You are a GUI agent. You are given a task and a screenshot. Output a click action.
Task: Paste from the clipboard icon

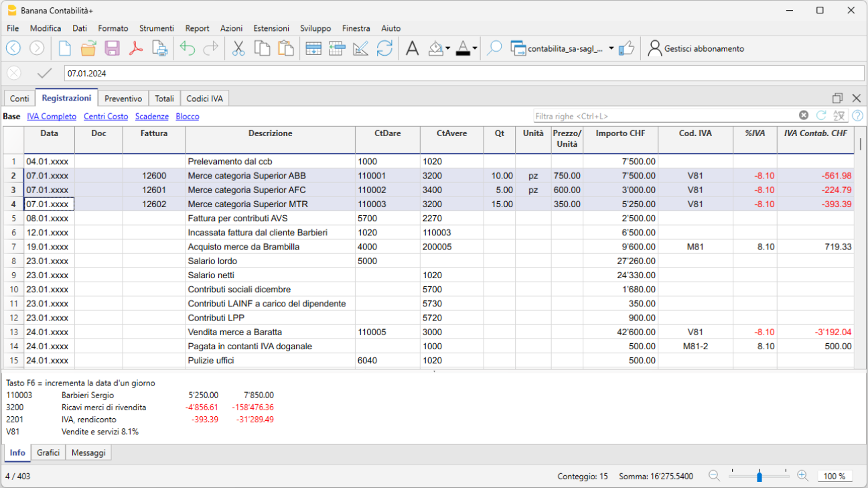286,48
